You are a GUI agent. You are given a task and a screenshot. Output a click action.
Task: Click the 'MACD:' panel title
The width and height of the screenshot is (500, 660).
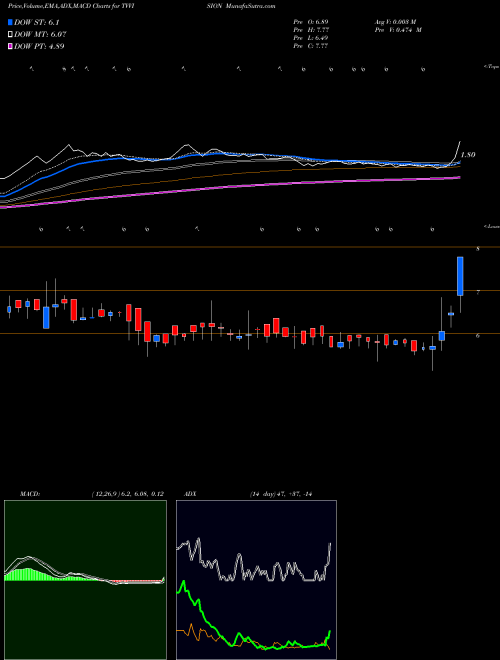30,494
